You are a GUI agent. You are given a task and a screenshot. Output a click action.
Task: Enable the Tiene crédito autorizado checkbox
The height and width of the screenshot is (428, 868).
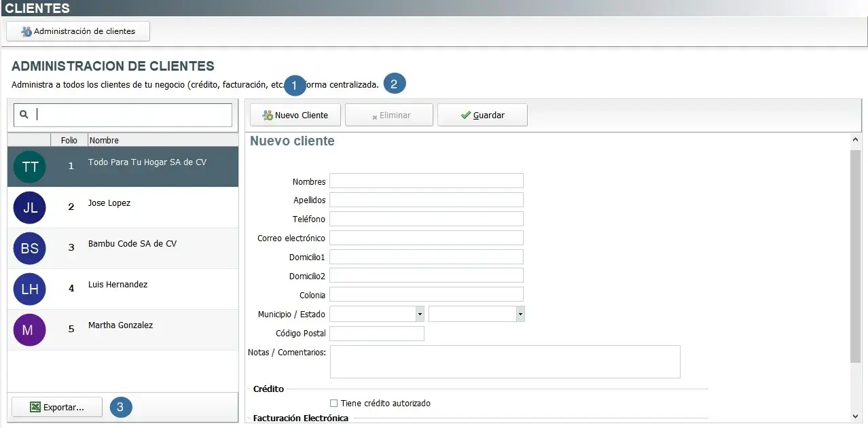[x=333, y=403]
